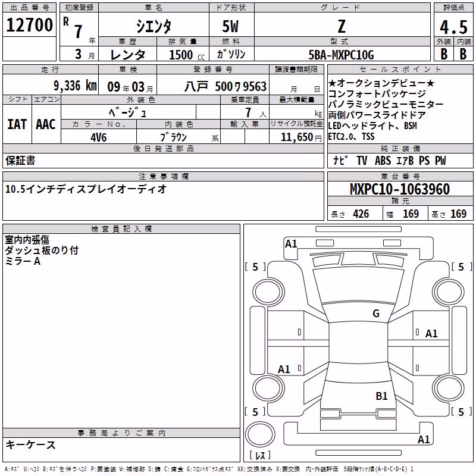Select the exterior color ベージュ
The width and height of the screenshot is (476, 476).
128,113
